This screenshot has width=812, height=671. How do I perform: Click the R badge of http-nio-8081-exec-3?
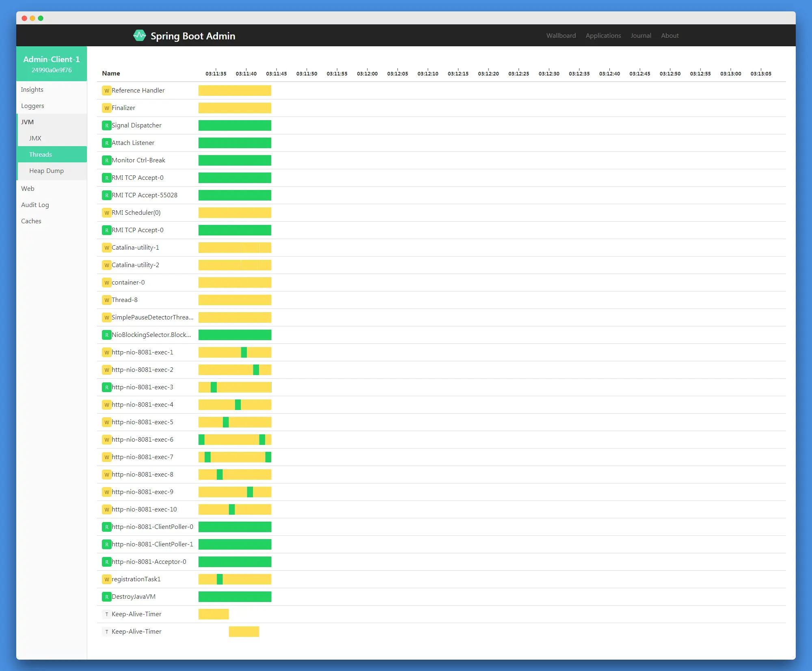click(x=106, y=387)
